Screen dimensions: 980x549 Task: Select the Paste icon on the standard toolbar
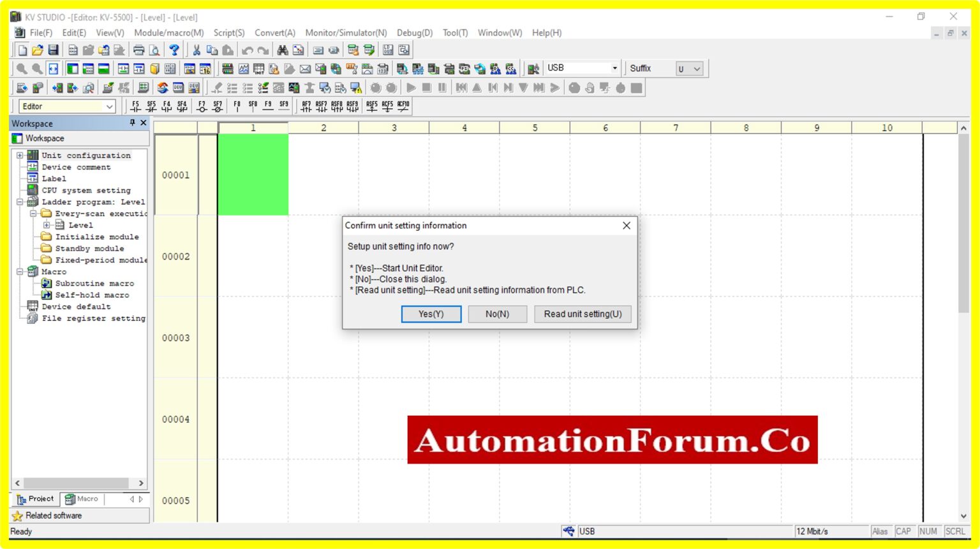(229, 49)
